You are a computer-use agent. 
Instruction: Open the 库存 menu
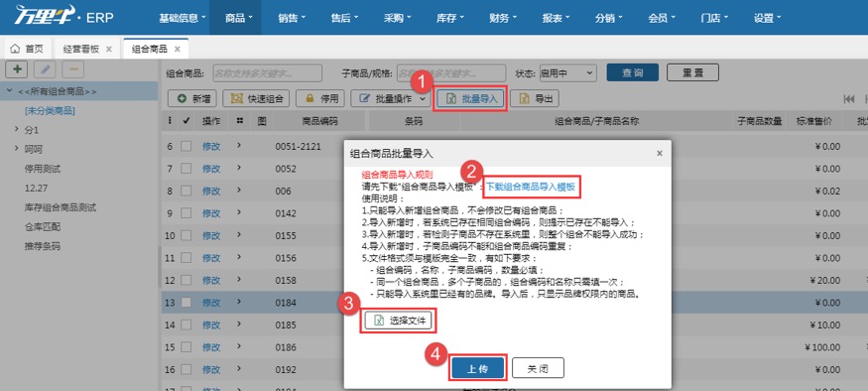[449, 18]
